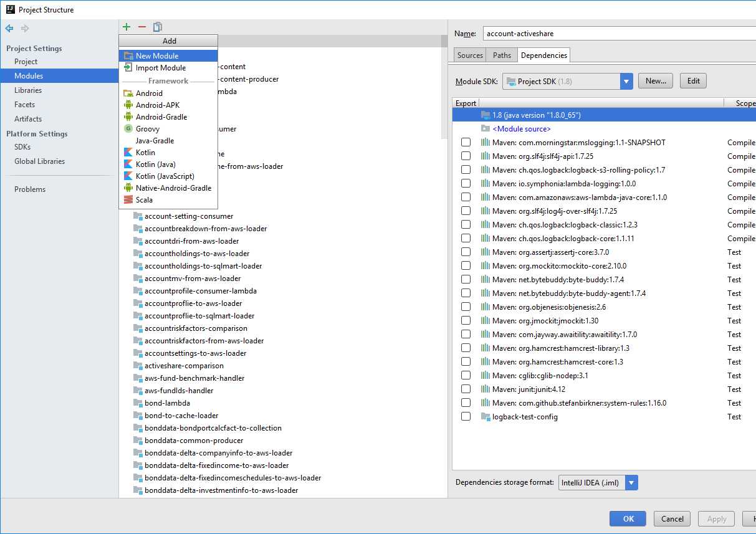Click the Apply button
Screen dimensions: 756x534
tap(717, 518)
